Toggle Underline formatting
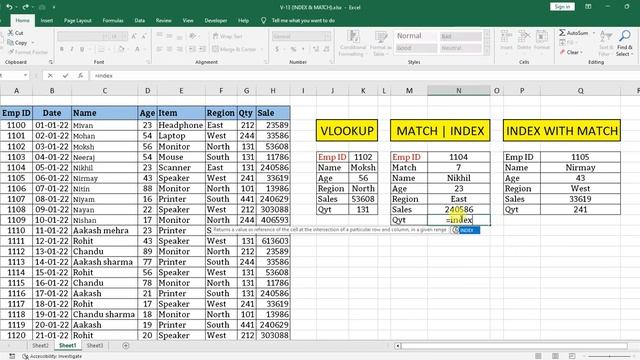The height and width of the screenshot is (360, 640). [x=82, y=49]
